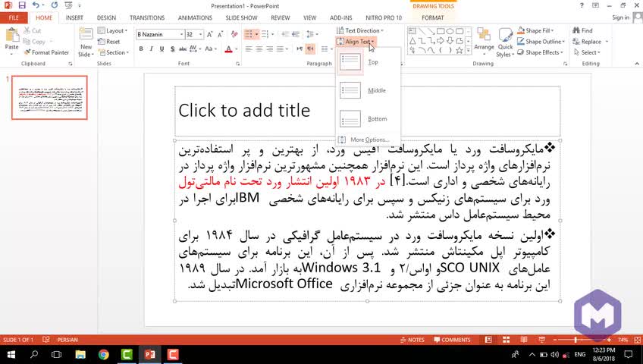Increase font size with the large A icon
The image size is (643, 364).
[x=210, y=34]
